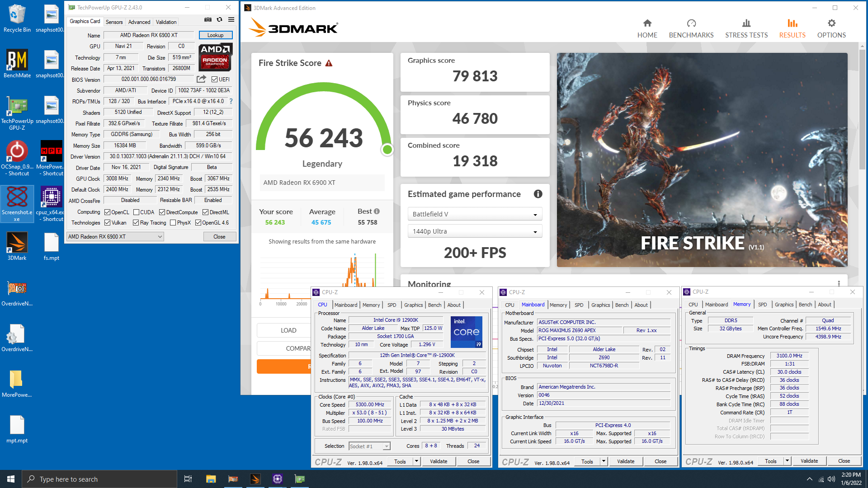
Task: Open Bench tab in CPU-Z CPU window
Action: tap(434, 305)
